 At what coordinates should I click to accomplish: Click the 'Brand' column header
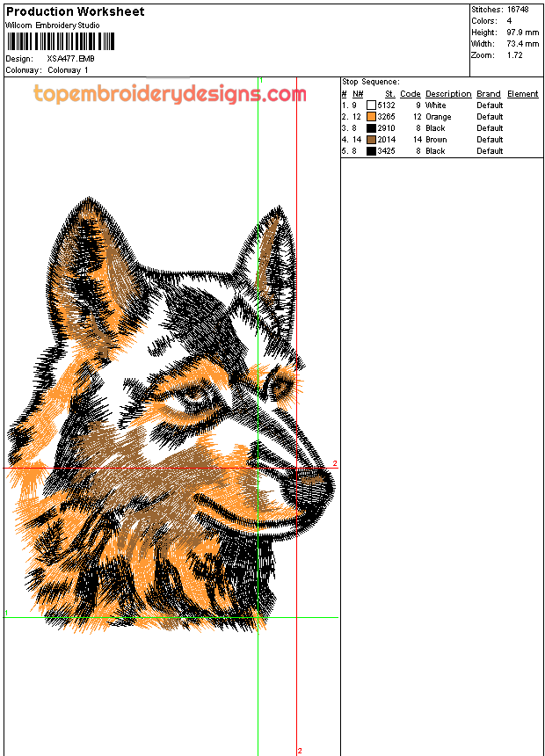click(489, 94)
